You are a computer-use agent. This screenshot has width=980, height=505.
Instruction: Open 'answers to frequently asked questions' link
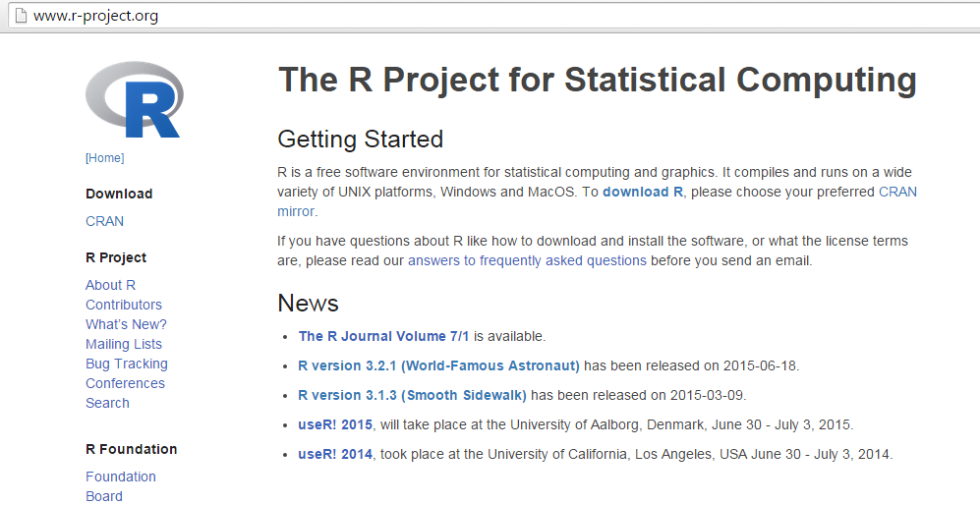[527, 260]
